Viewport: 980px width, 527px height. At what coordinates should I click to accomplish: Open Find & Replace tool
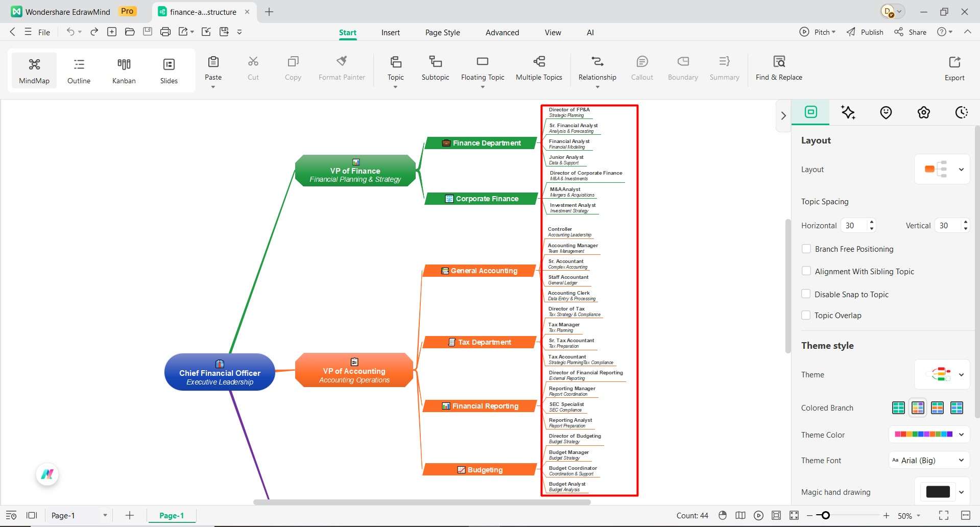[779, 68]
